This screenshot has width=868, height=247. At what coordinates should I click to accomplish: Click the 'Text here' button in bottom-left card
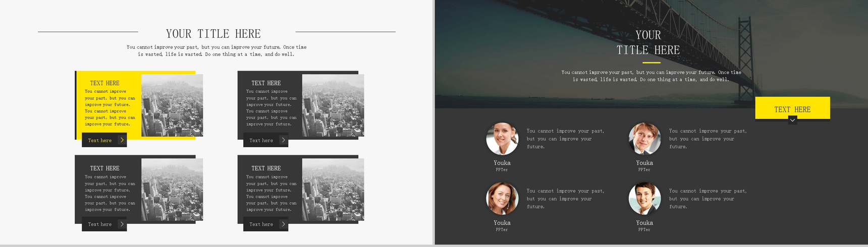point(104,224)
